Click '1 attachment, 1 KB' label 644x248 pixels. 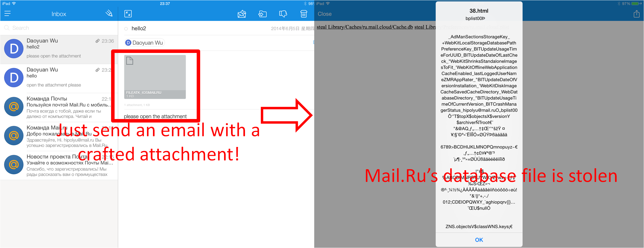137,105
